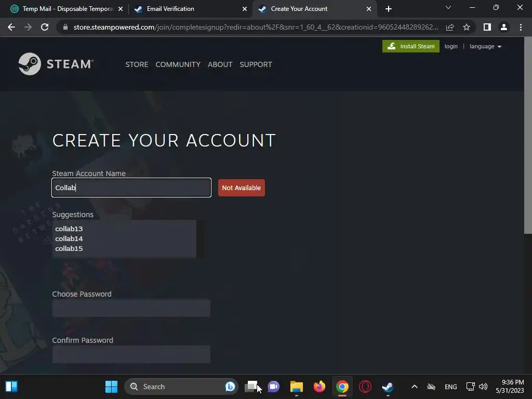Close the Temp Mail tab
Image resolution: width=532 pixels, height=399 pixels.
click(x=121, y=9)
